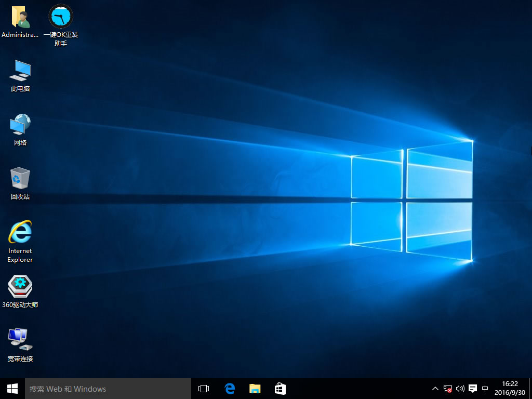
Task: Select the Internet Explorer desktop icon
Action: (x=20, y=242)
